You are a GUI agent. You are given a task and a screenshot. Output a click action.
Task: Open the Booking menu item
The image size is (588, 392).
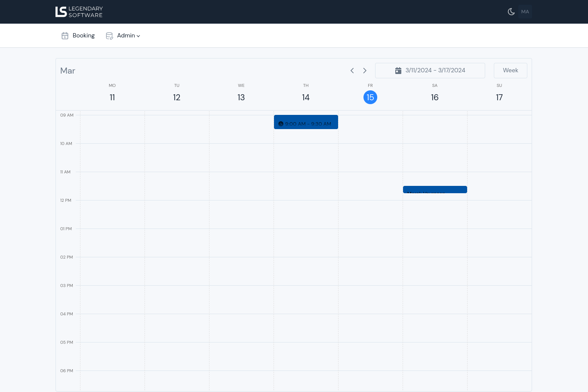coord(83,36)
